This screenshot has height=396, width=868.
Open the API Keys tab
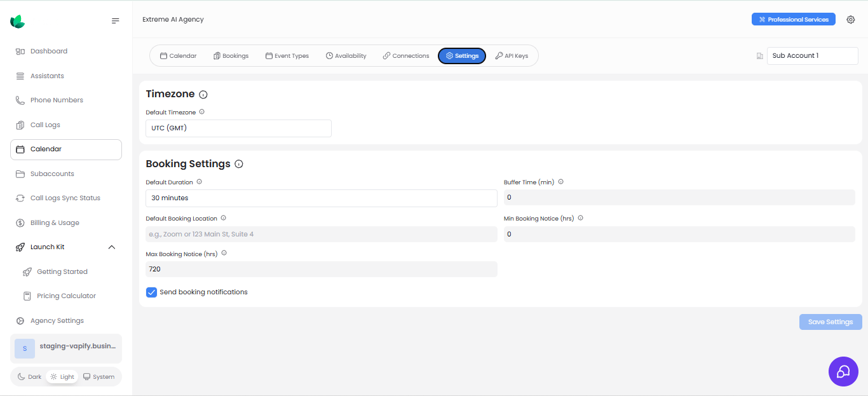(512, 56)
